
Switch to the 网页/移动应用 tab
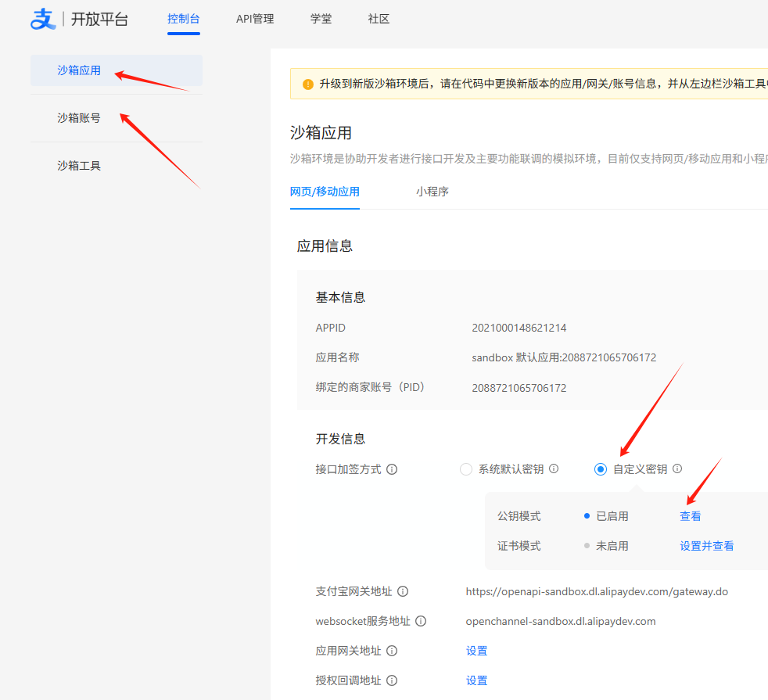(x=325, y=192)
